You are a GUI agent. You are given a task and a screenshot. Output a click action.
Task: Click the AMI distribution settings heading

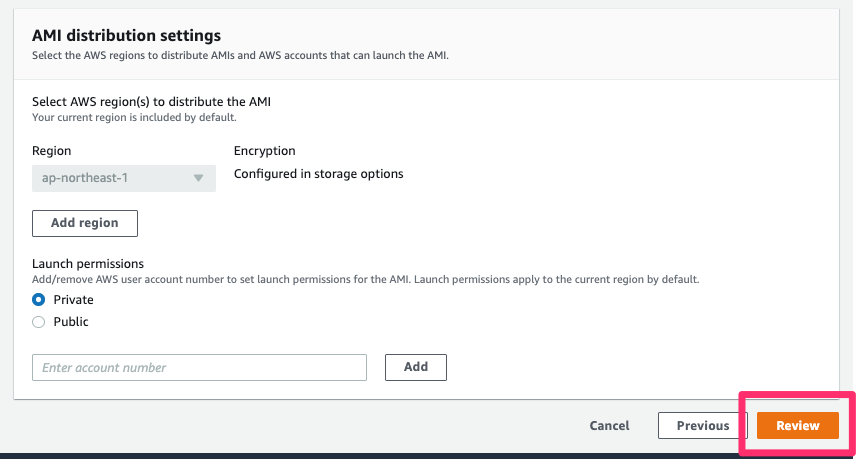point(127,35)
